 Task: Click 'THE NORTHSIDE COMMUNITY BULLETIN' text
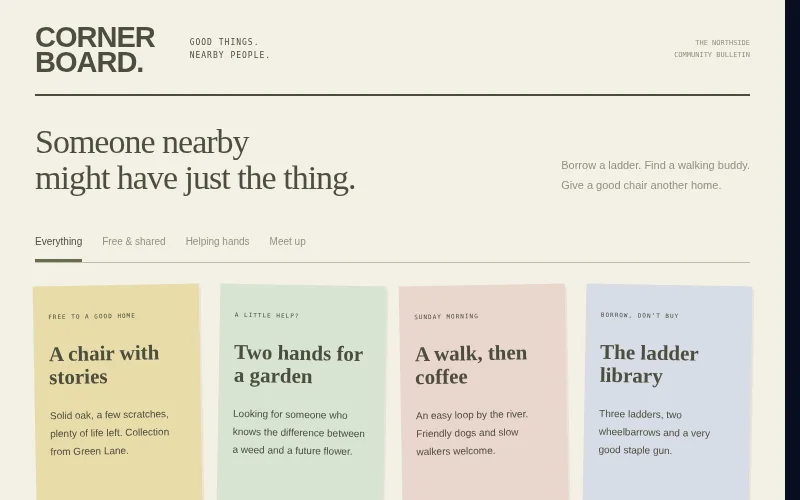tap(712, 48)
